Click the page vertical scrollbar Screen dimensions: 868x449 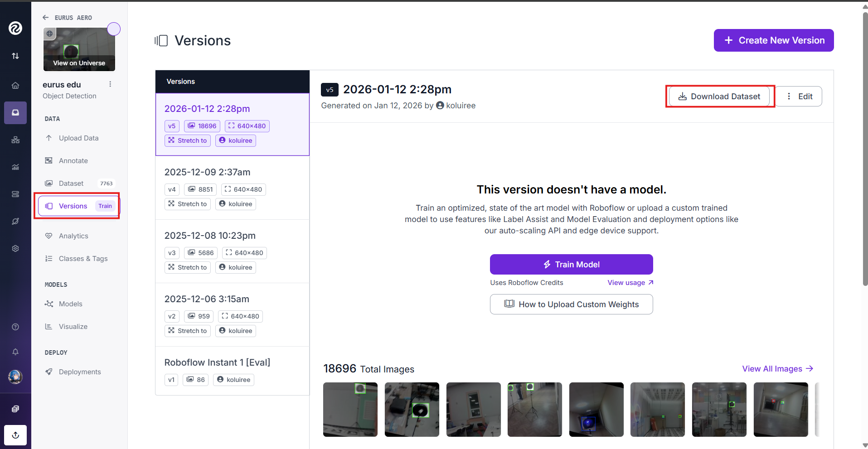(x=865, y=150)
